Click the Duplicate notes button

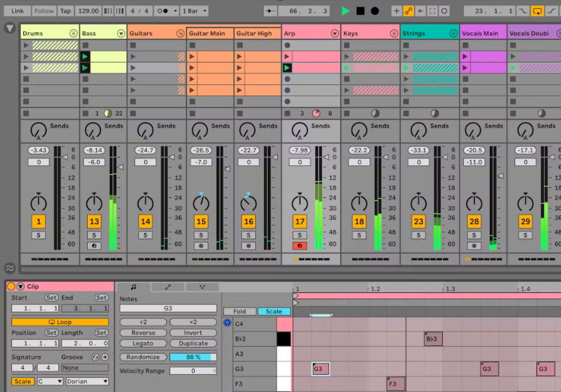pyautogui.click(x=193, y=343)
